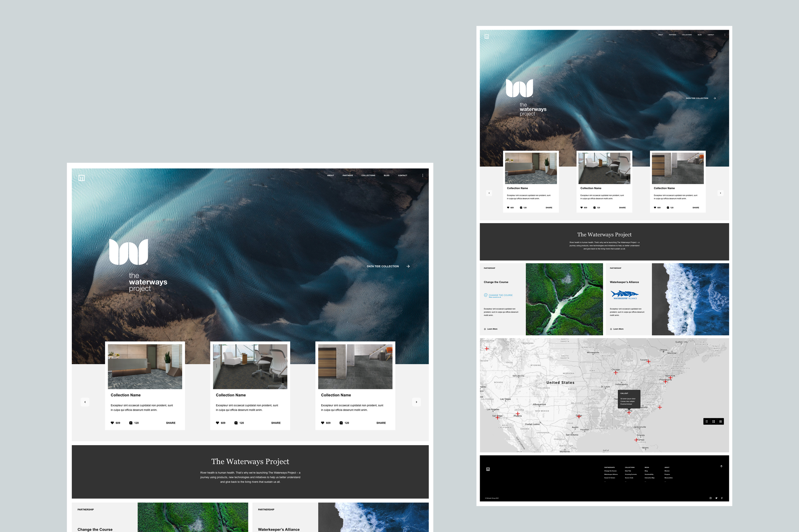Open comments on the office chairs card, left mockup
Screen dimensions: 799x532
[x=236, y=423]
